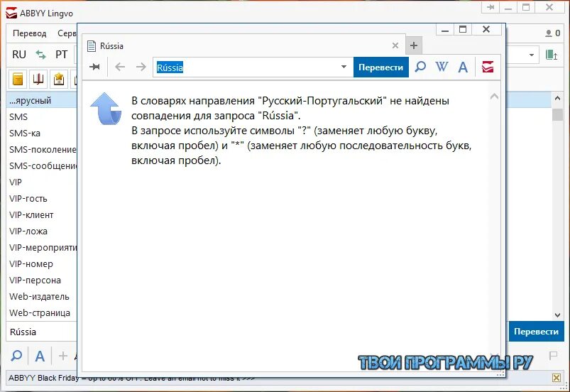Select SMS in word list
The height and width of the screenshot is (392, 570).
point(42,116)
